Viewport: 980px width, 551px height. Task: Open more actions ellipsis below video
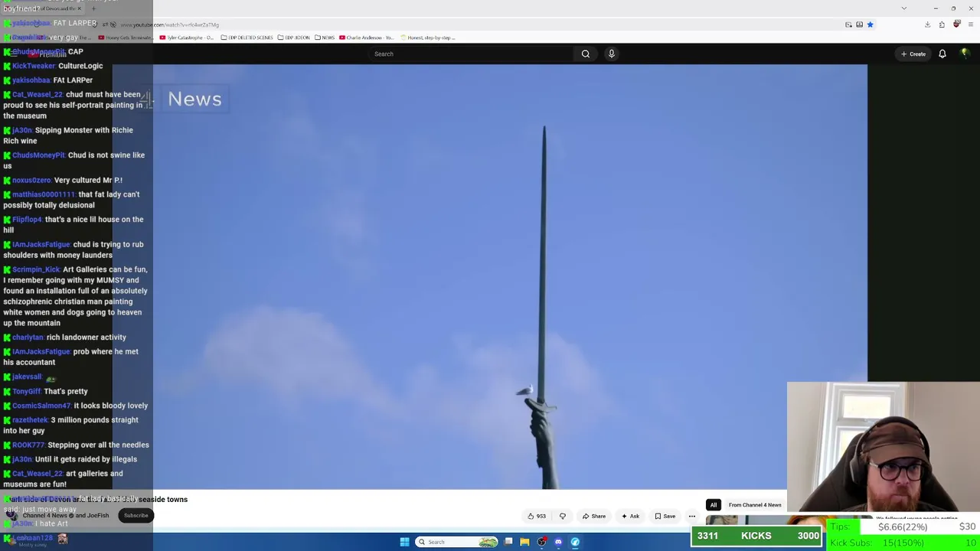pyautogui.click(x=692, y=516)
